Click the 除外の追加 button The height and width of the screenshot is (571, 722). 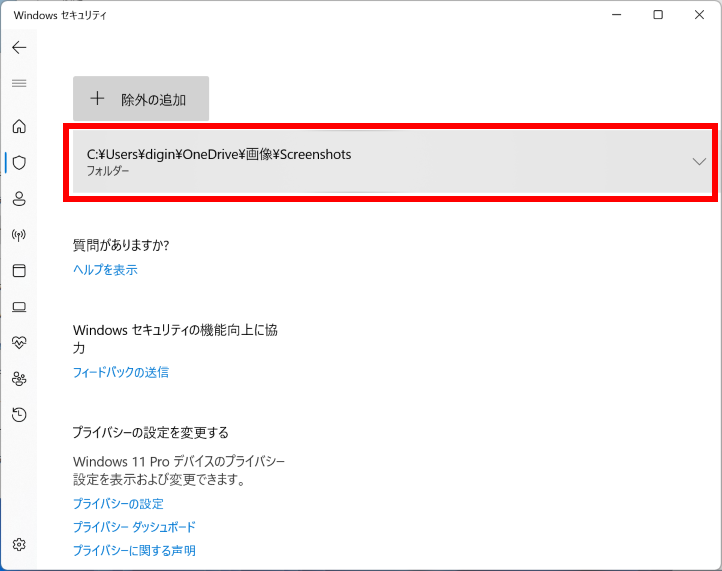point(141,99)
